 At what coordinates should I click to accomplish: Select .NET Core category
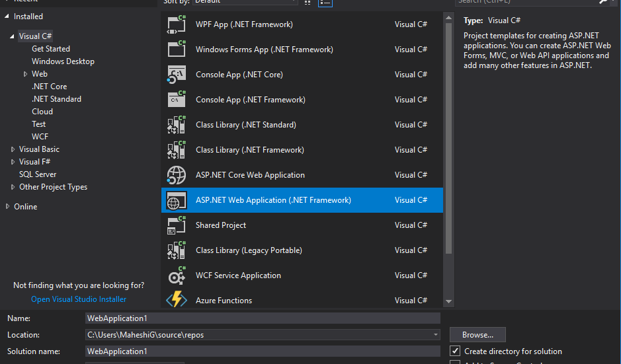(49, 87)
